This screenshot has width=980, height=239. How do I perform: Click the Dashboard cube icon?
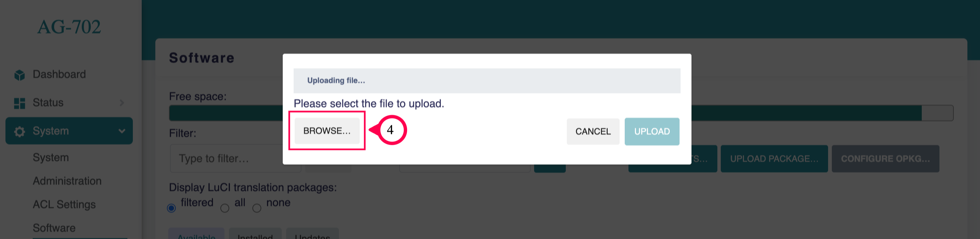[x=19, y=75]
